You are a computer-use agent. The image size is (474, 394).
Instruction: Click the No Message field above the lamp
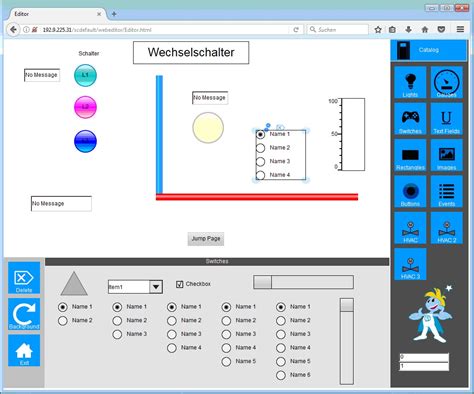click(x=210, y=98)
